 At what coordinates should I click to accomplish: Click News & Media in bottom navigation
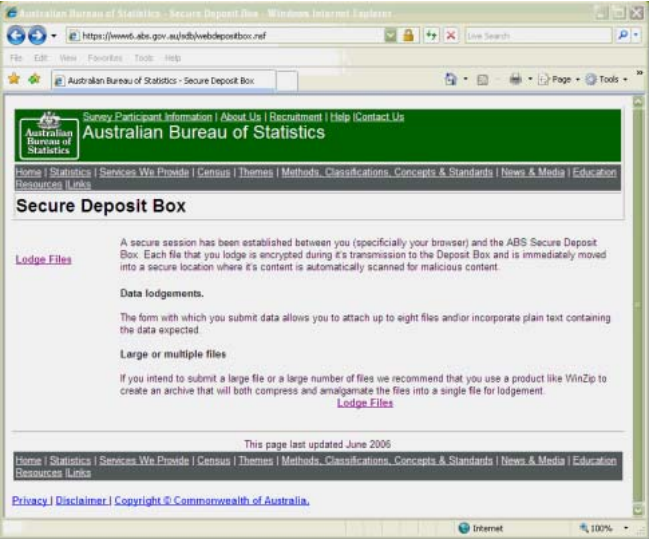pyautogui.click(x=533, y=460)
